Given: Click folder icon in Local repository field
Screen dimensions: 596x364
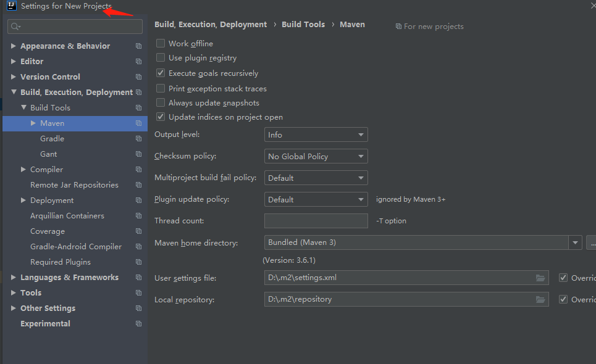Looking at the screenshot, I should (540, 299).
